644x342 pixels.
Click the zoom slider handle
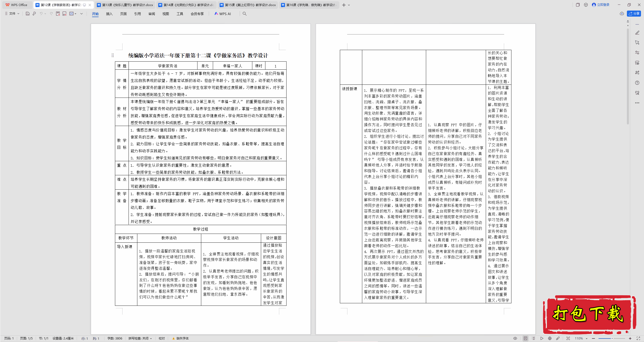pyautogui.click(x=612, y=338)
